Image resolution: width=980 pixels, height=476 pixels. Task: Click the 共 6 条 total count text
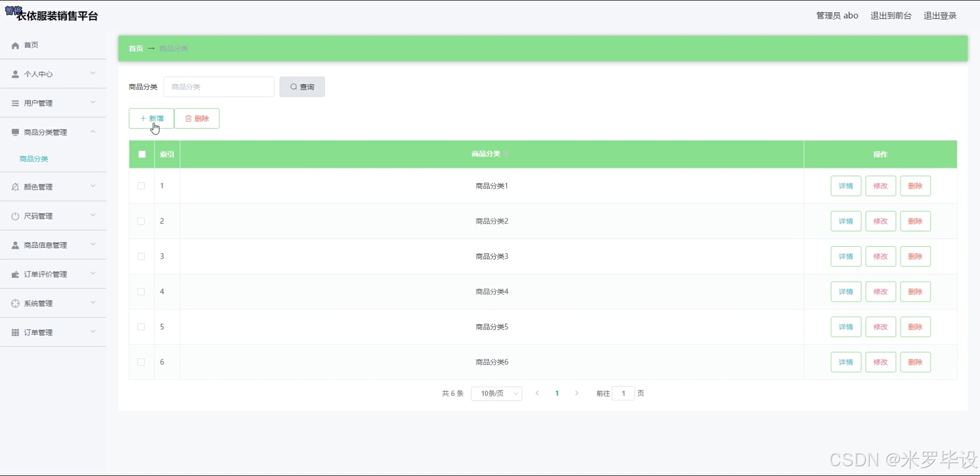(x=453, y=393)
